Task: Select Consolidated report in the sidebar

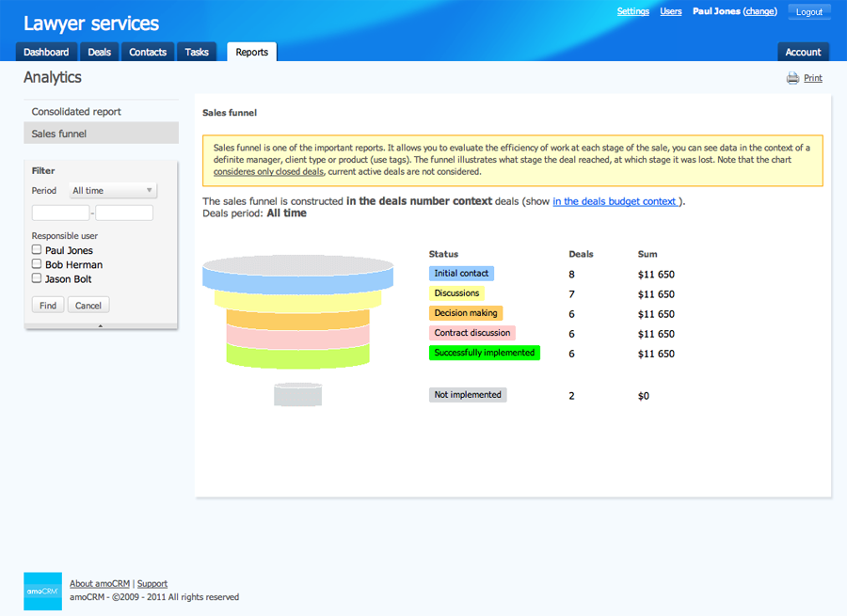Action: 76,112
